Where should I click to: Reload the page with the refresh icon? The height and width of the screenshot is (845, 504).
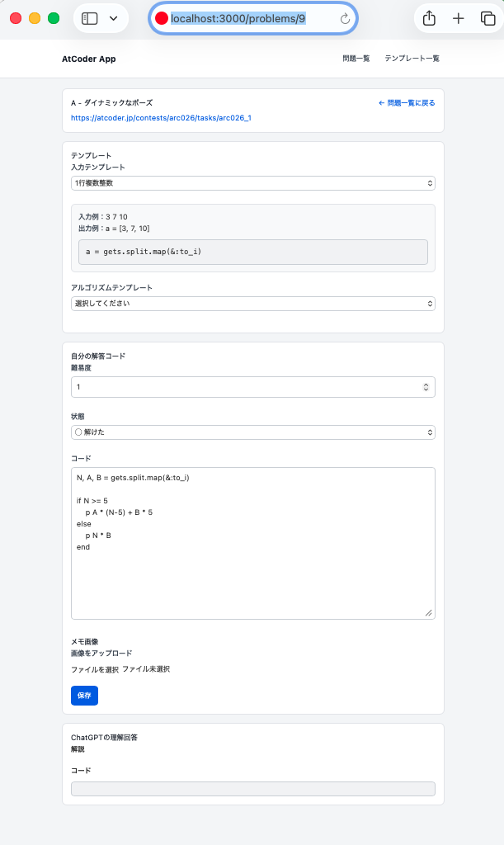(x=345, y=19)
